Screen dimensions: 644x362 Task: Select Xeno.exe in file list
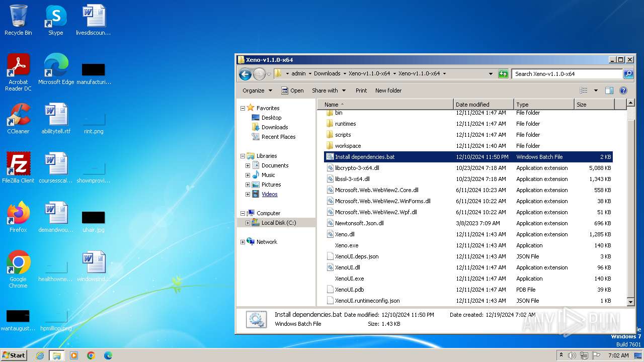[x=347, y=245]
